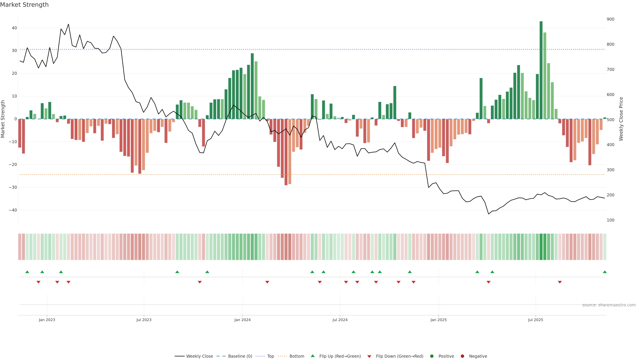Click the darkest green heatmap strip cell

click(541, 247)
